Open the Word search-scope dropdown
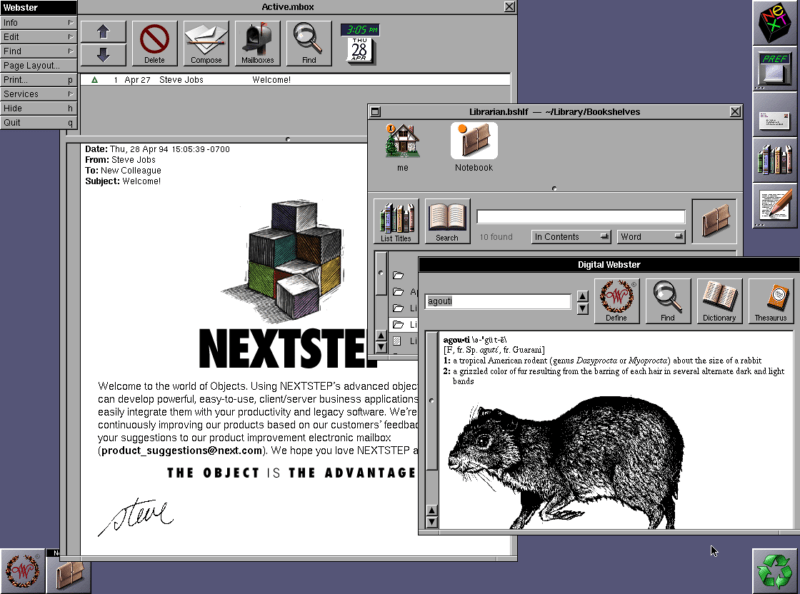The height and width of the screenshot is (594, 800). tap(650, 236)
